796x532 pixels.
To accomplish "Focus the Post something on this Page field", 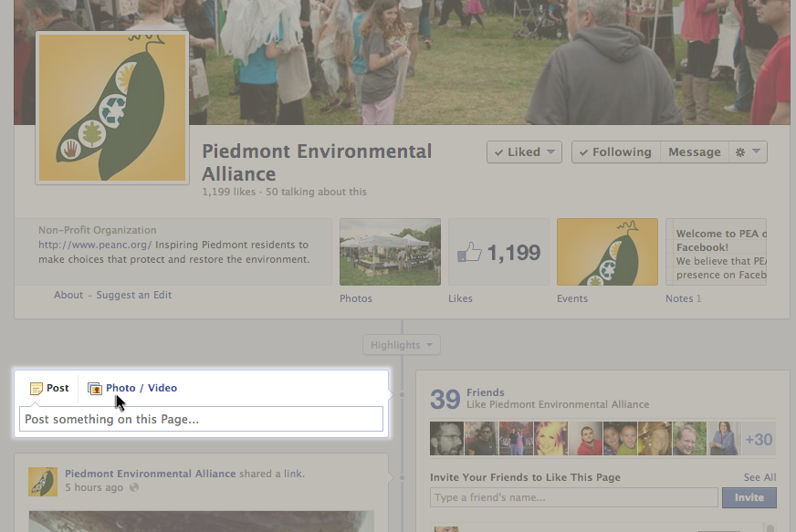I will click(201, 419).
